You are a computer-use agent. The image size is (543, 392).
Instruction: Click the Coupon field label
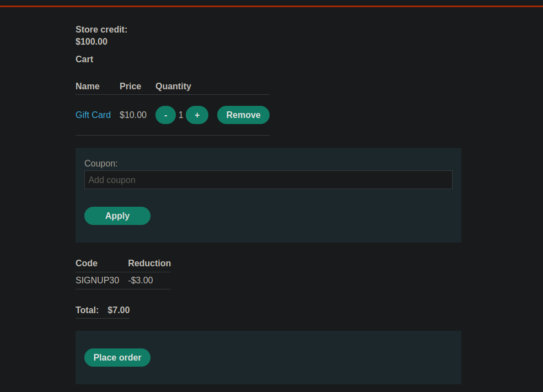coord(101,164)
